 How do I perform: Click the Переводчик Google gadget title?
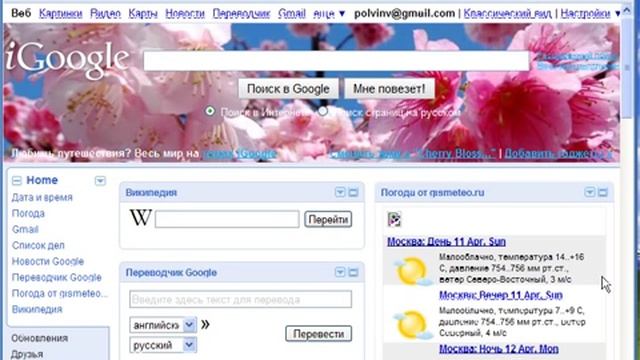(x=171, y=272)
